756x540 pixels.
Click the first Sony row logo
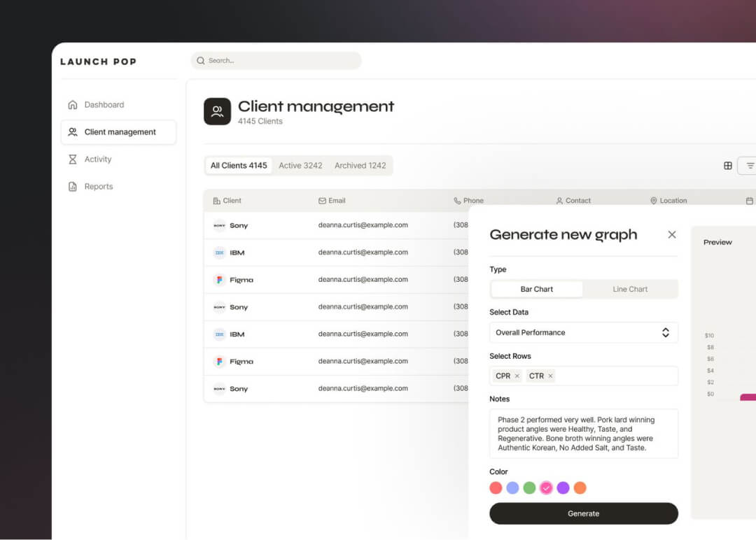[219, 225]
